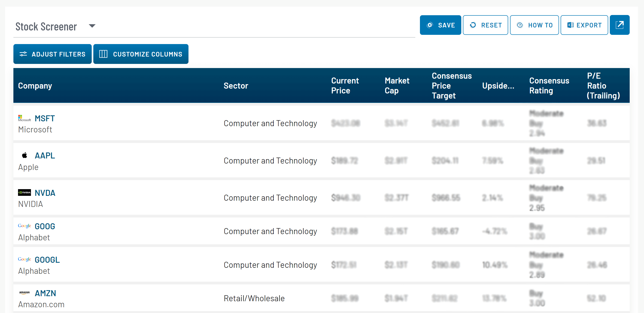Open the MSFT ticker link

tap(45, 118)
